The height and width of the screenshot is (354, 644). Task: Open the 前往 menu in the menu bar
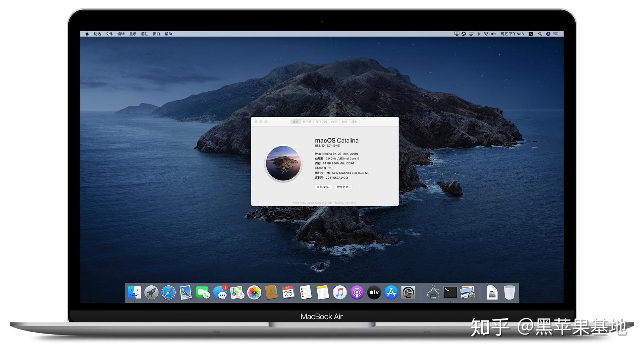coord(145,34)
